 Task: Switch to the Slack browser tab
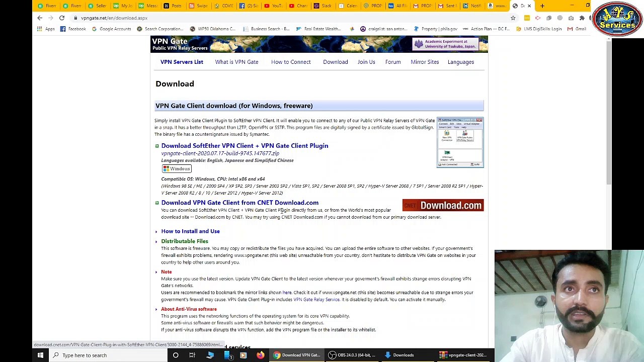click(x=323, y=6)
